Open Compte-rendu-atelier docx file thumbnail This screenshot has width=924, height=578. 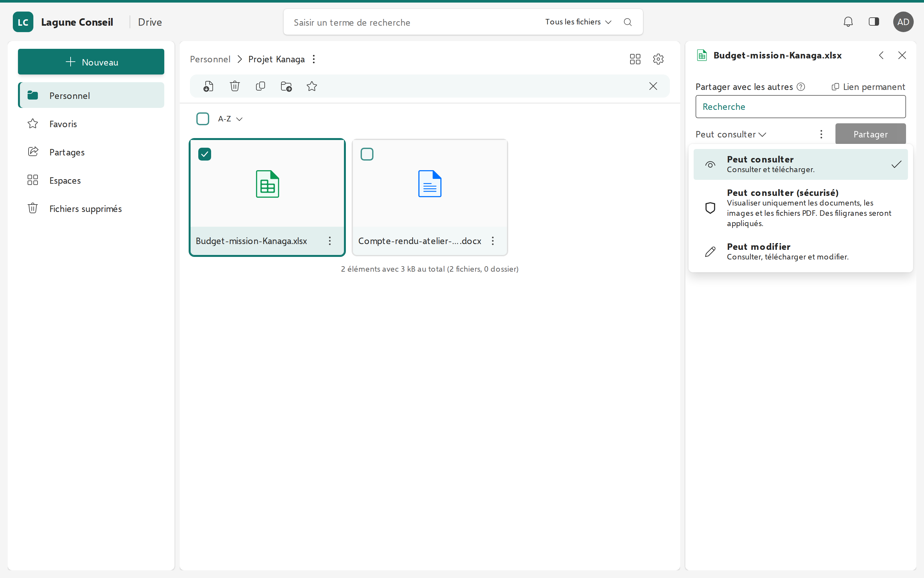[430, 183]
